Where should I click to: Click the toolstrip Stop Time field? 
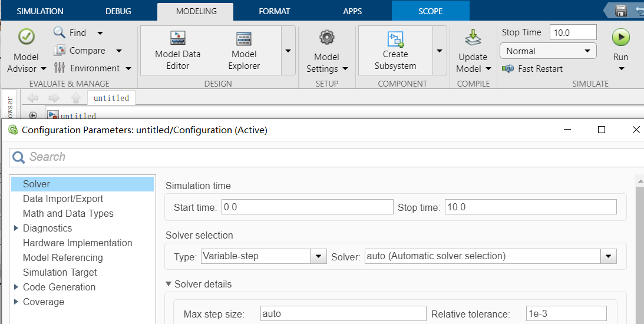click(573, 32)
